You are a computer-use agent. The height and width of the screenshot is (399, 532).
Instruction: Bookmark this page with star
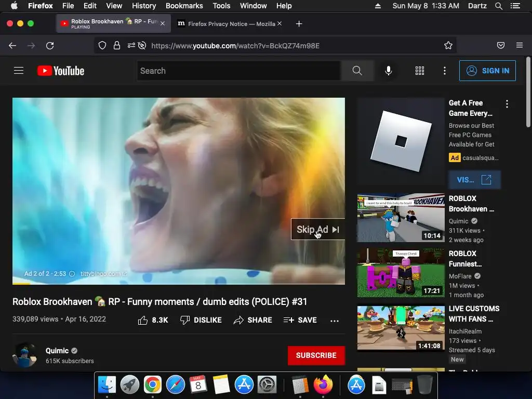point(448,46)
